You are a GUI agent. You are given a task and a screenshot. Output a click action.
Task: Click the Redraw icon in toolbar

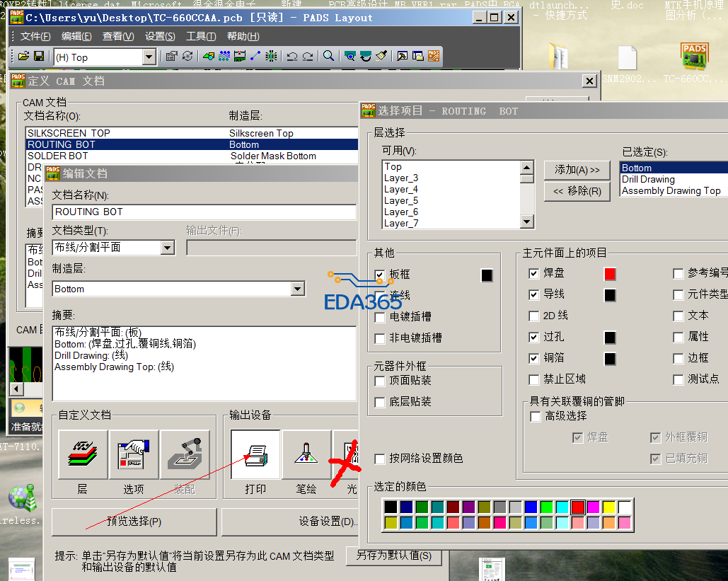pyautogui.click(x=365, y=57)
